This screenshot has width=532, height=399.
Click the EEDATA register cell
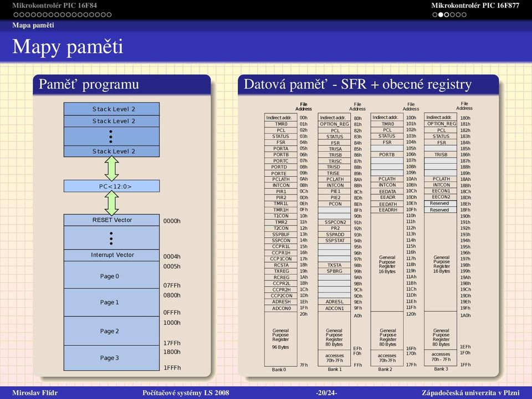pyautogui.click(x=387, y=191)
